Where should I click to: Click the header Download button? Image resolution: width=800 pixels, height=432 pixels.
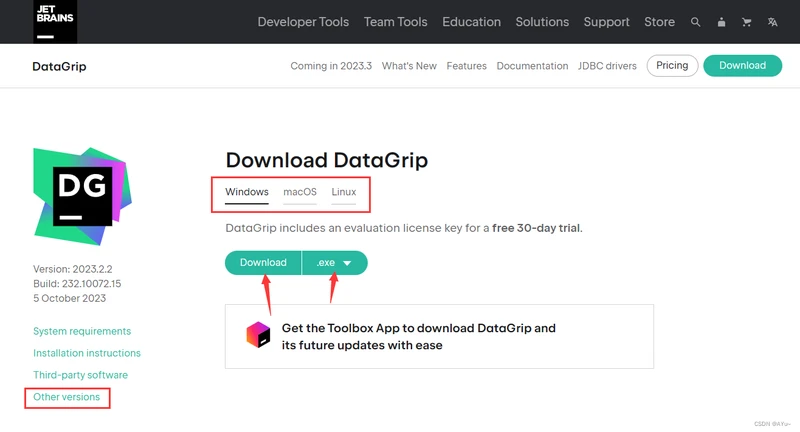point(742,66)
